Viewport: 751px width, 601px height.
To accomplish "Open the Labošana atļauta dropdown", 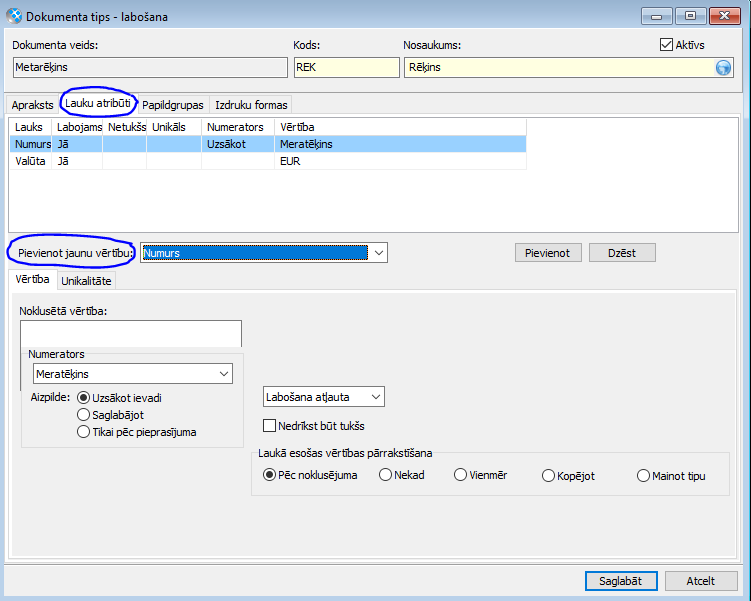I will [376, 397].
